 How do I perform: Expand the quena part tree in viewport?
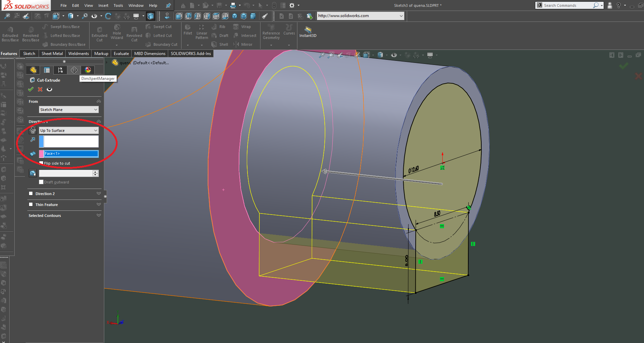pyautogui.click(x=107, y=63)
